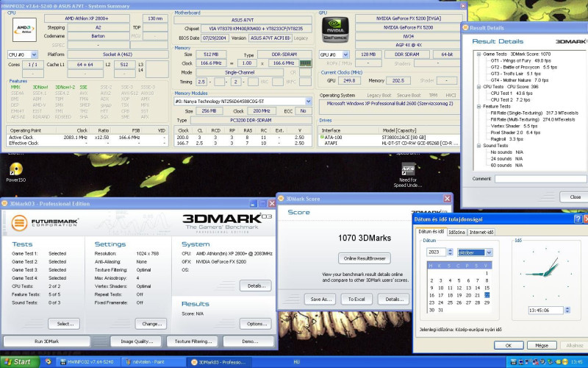Click Mégse in the date and time dialog
This screenshot has height=368, width=588.
click(x=542, y=345)
